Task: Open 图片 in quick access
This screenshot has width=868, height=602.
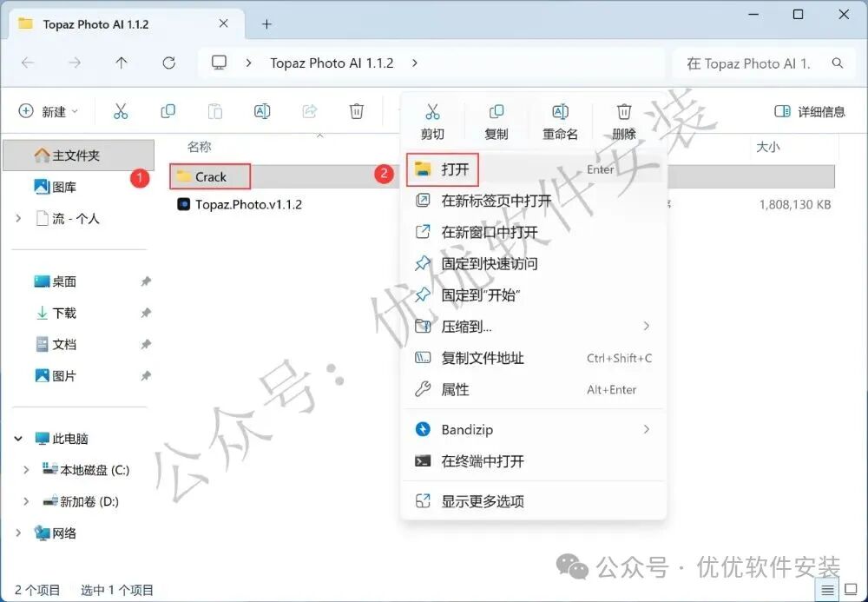Action: coord(56,376)
